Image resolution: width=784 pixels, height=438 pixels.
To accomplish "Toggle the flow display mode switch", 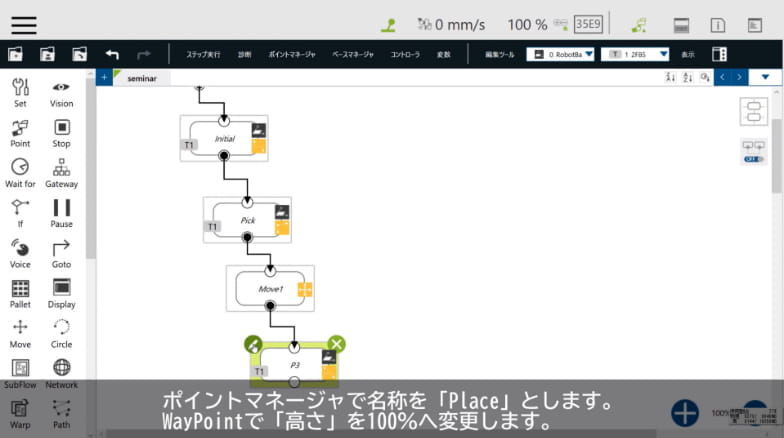I will 754,159.
